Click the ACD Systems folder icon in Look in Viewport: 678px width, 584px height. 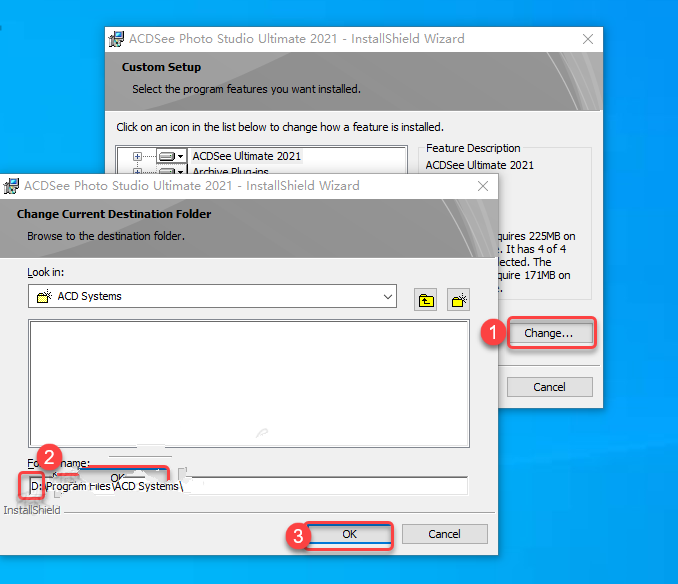click(44, 297)
